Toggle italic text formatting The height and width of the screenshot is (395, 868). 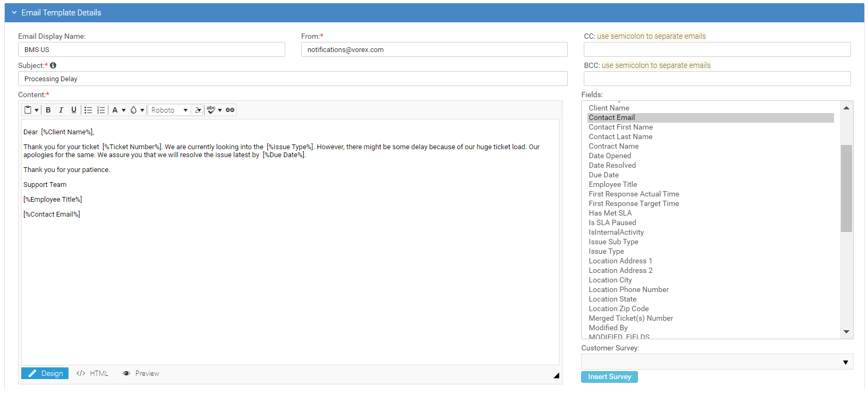tap(61, 110)
